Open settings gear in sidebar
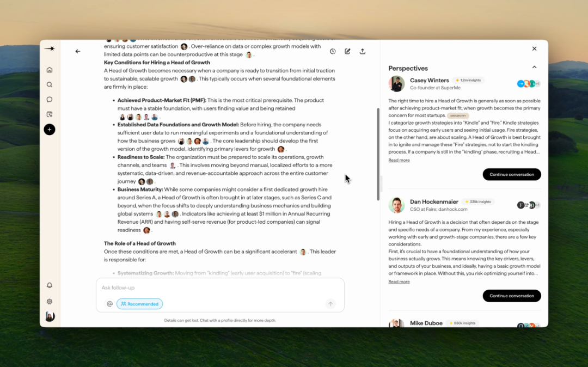Viewport: 588px width, 367px height. coord(50,302)
